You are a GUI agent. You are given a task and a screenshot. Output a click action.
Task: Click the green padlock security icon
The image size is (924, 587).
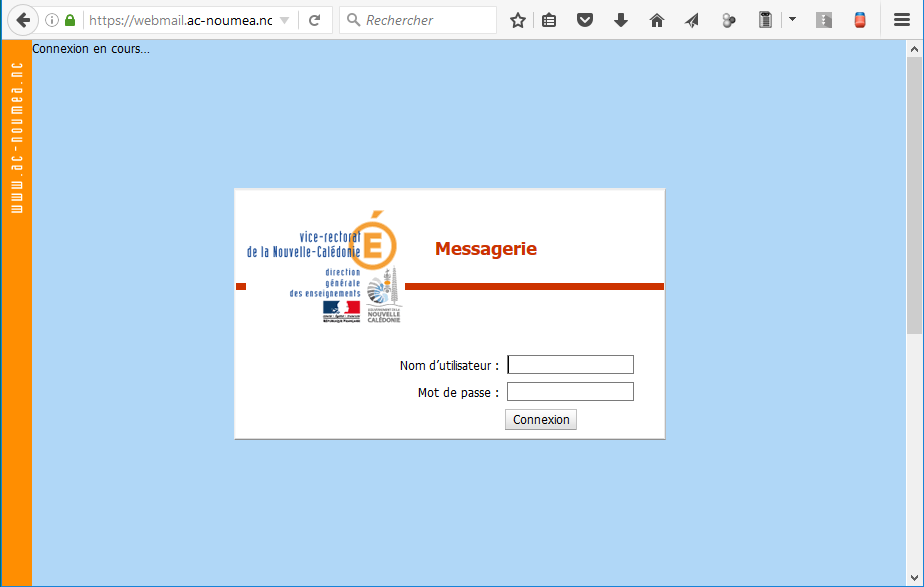pyautogui.click(x=70, y=20)
